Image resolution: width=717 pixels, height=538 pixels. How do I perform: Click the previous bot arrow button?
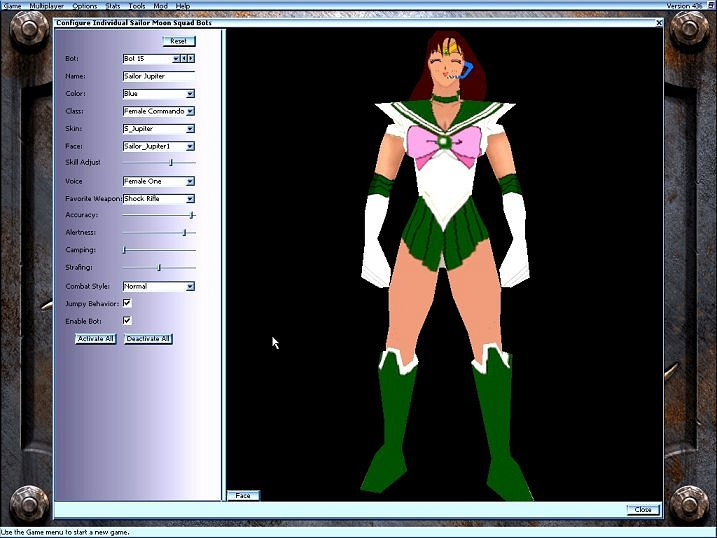point(184,59)
